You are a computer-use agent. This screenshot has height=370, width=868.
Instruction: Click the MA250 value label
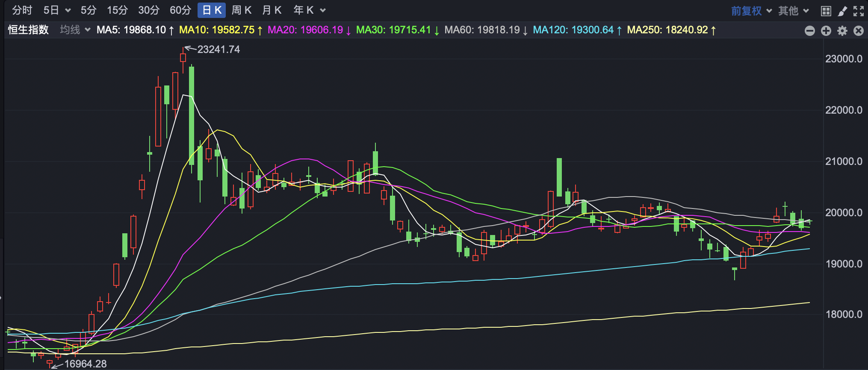[671, 30]
